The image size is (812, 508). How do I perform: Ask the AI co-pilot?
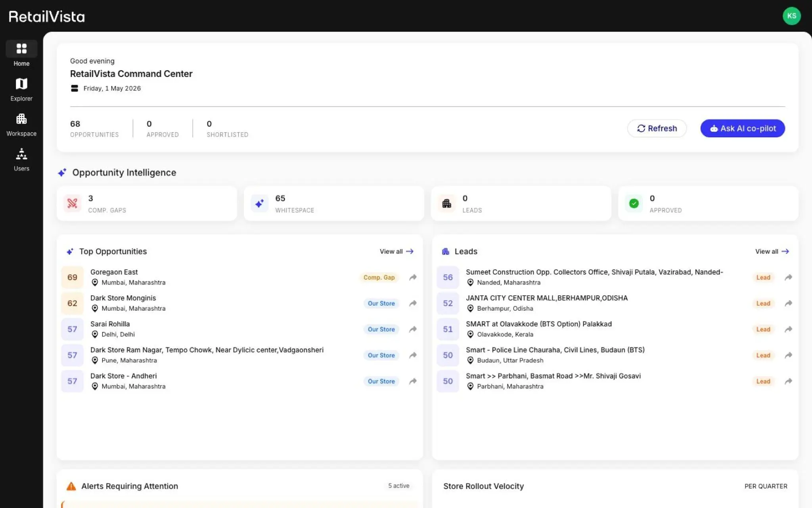(x=742, y=128)
